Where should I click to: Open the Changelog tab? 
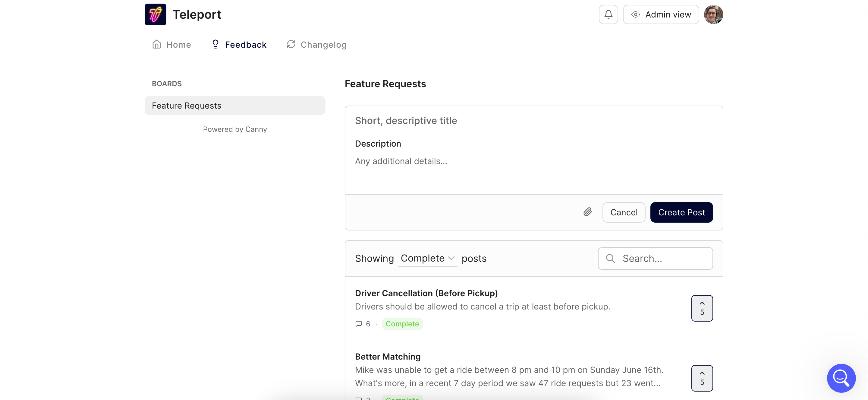click(316, 45)
